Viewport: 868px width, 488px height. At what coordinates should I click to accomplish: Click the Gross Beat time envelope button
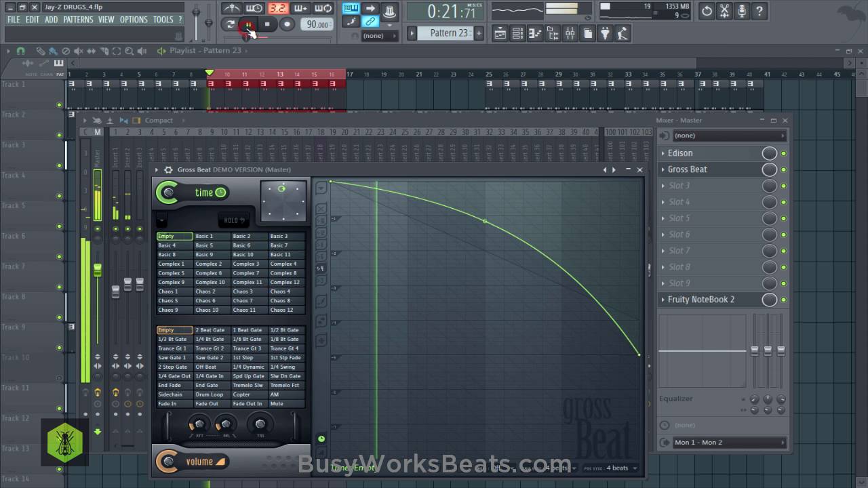click(192, 193)
